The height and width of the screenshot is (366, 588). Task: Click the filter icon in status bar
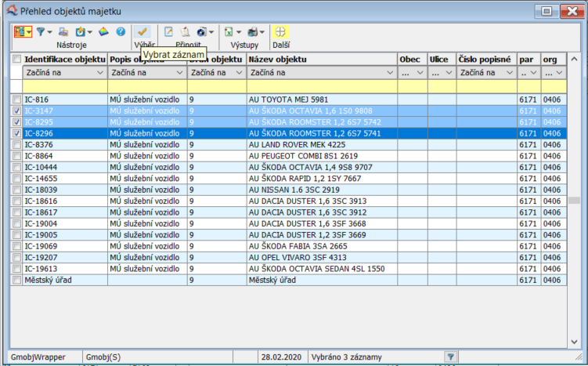tap(450, 357)
